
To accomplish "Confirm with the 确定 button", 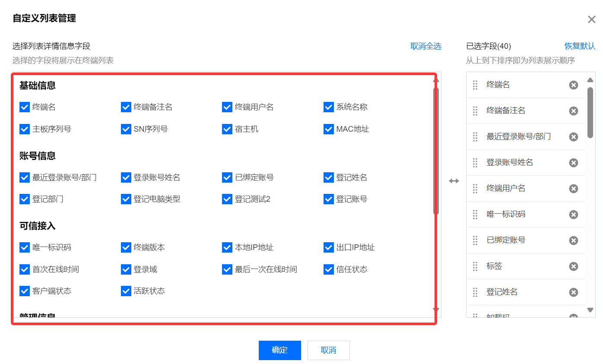I will point(279,350).
